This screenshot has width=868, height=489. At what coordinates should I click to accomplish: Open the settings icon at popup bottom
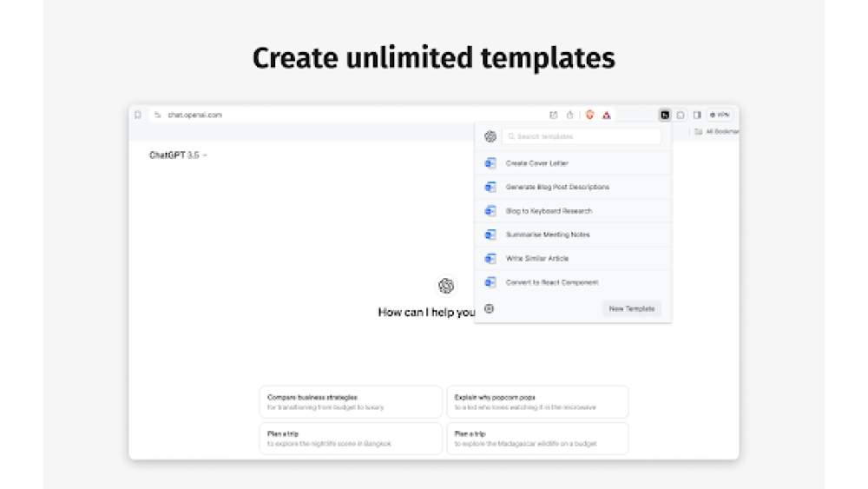point(489,308)
